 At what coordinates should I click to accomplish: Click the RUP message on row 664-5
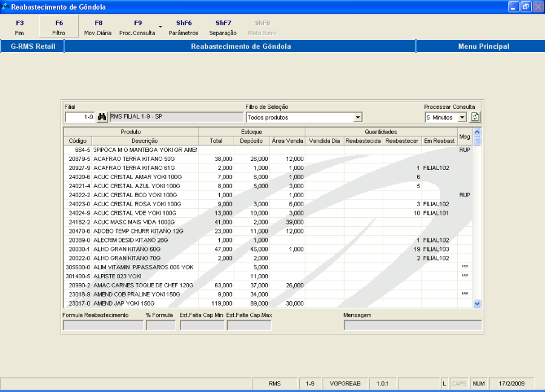[x=464, y=150]
